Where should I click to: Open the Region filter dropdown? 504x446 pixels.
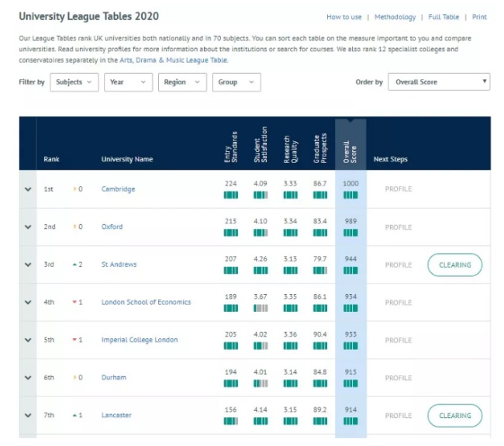[182, 82]
